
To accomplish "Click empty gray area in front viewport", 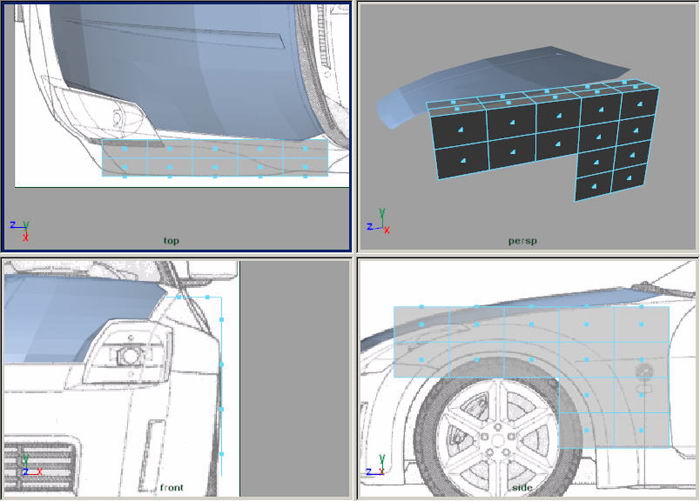I will (295, 380).
